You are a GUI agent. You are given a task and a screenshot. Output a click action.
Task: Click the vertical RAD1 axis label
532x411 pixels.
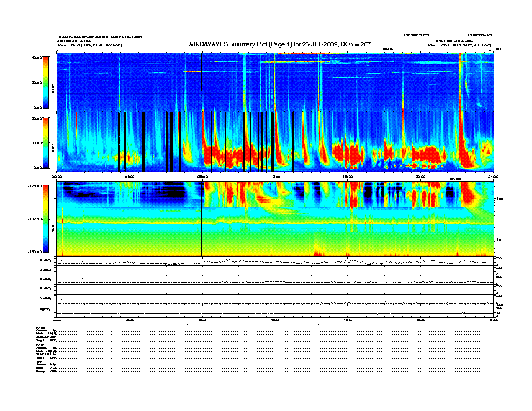(53, 147)
